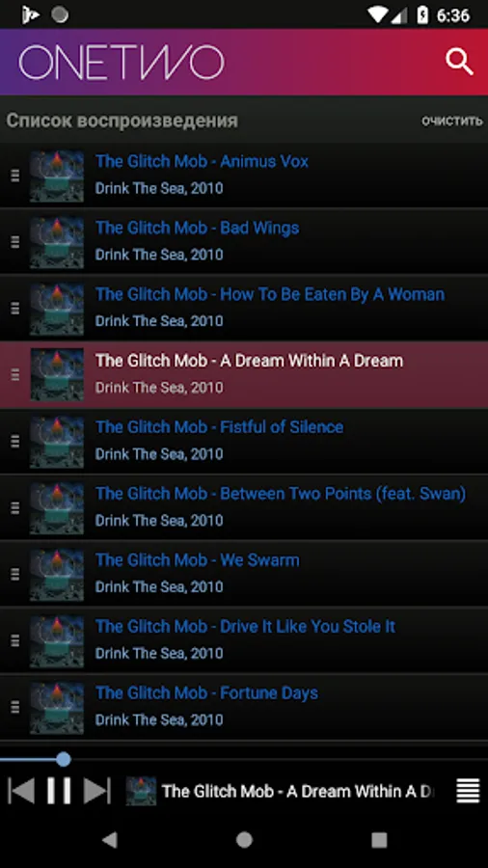Screen dimensions: 488x868
Task: Open the playlist queue icon
Action: (468, 791)
